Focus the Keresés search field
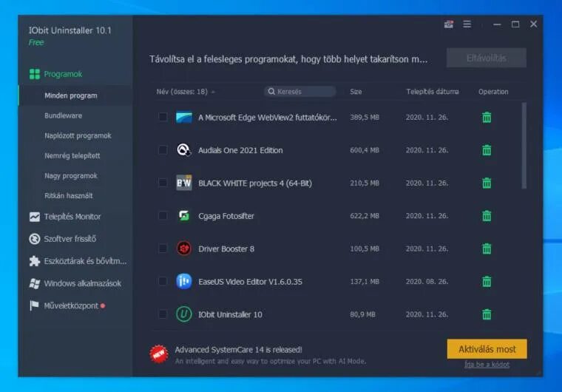The width and height of the screenshot is (562, 392). (x=299, y=92)
